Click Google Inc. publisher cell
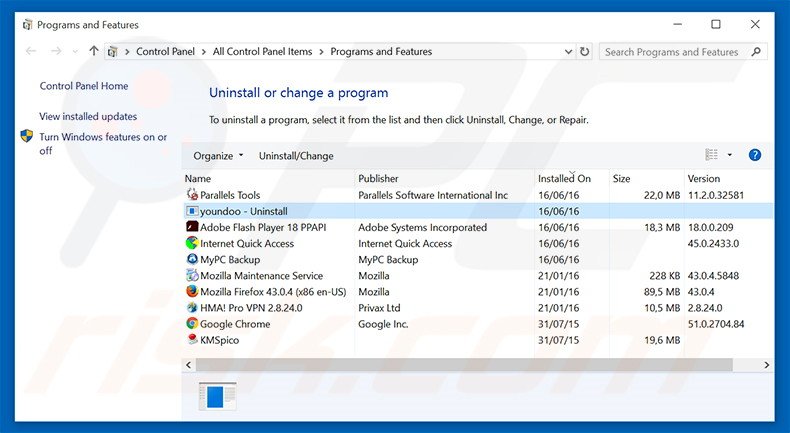 tap(383, 324)
